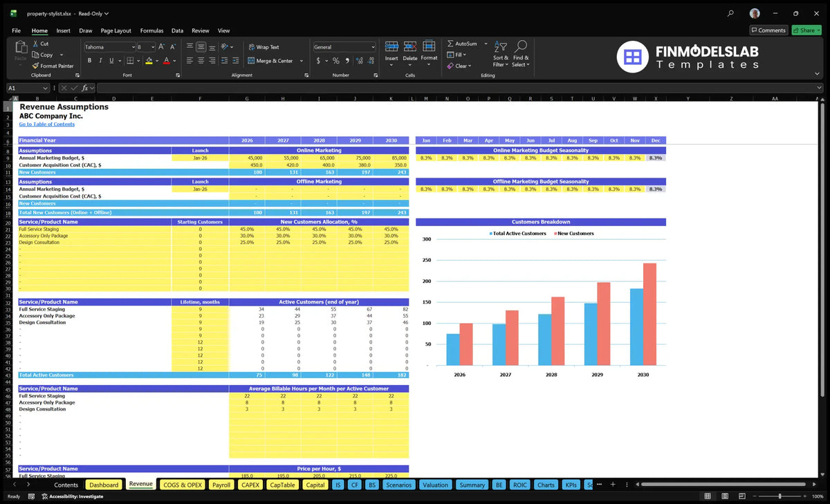Follow the Go to Table of Contents link
Image resolution: width=830 pixels, height=504 pixels.
[x=46, y=124]
